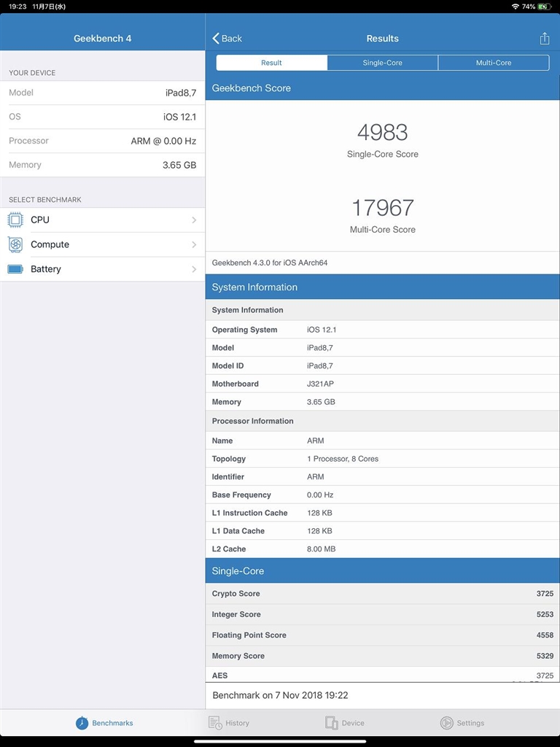
Task: Click the L1 Data Cache row
Action: point(382,531)
